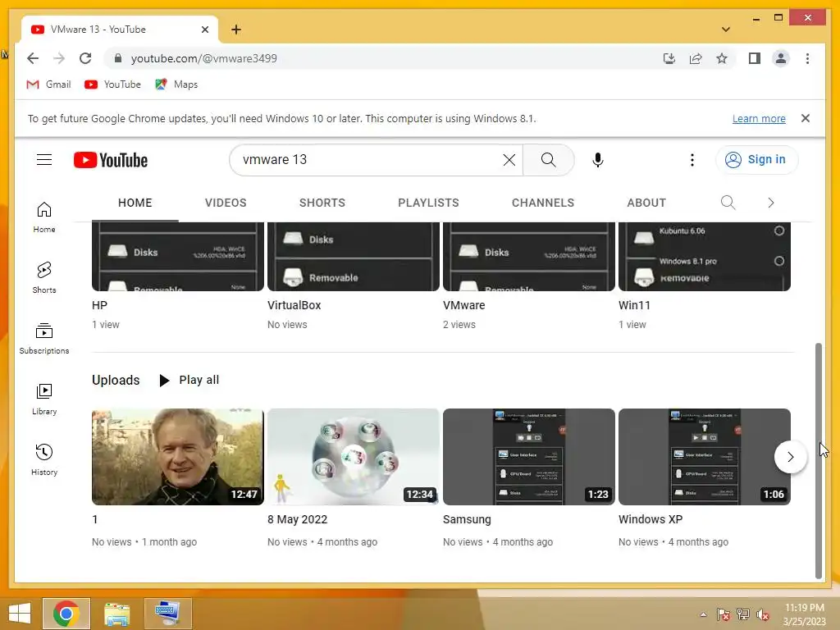Viewport: 840px width, 630px height.
Task: Click Learn more link
Action: tap(759, 118)
